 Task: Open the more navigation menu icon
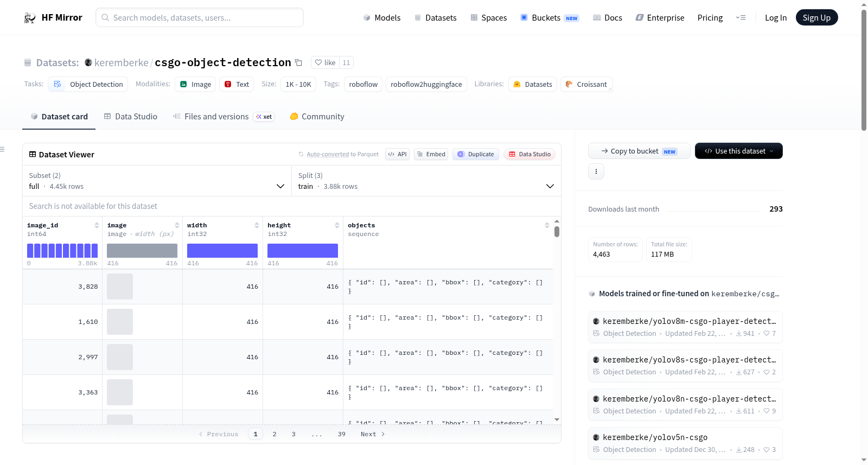[x=741, y=18]
